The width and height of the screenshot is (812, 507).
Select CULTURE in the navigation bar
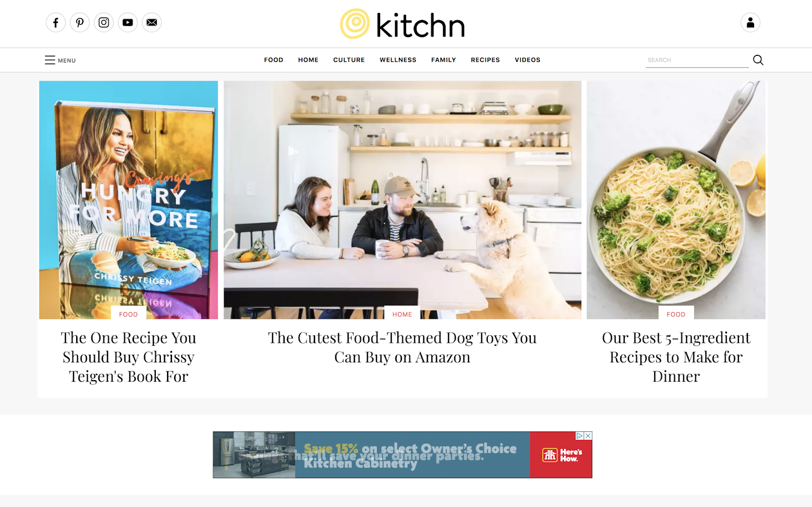[x=349, y=60]
